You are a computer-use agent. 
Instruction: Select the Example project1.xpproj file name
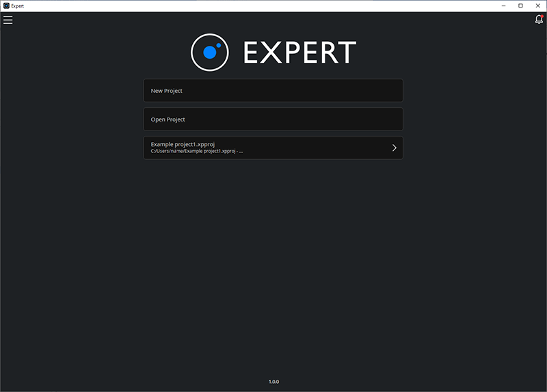(x=183, y=144)
